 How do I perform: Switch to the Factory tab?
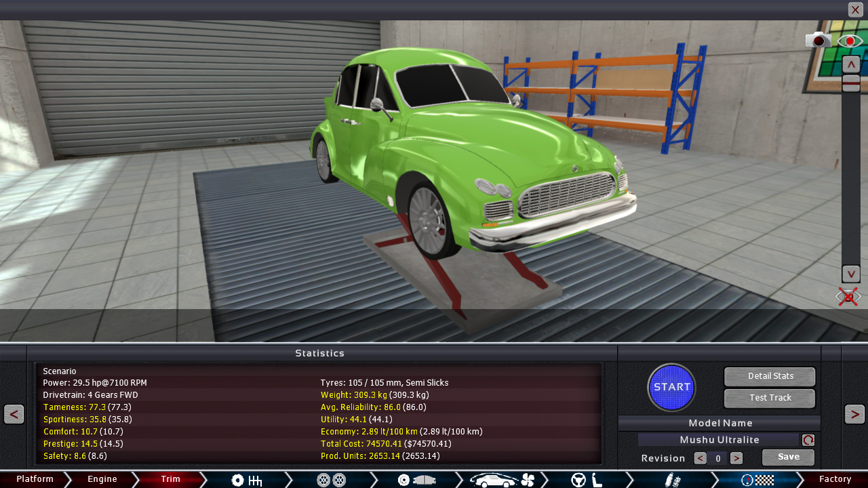pos(835,479)
